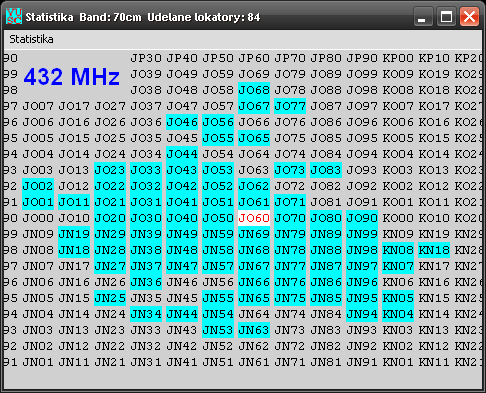Click the unworked JP30 locator label
The width and height of the screenshot is (486, 393).
pyautogui.click(x=146, y=58)
